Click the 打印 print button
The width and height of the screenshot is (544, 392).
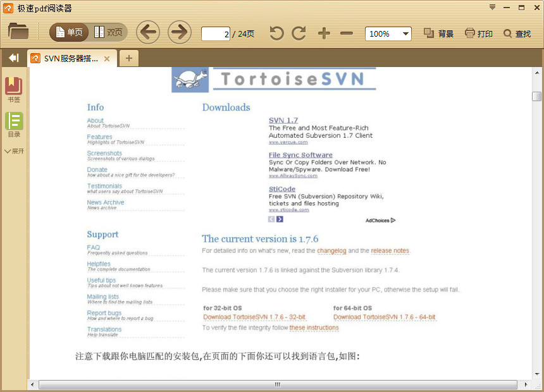click(479, 34)
